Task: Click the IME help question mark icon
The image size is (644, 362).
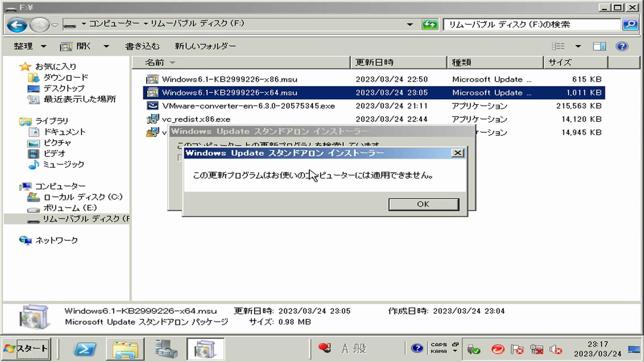Action: [417, 349]
